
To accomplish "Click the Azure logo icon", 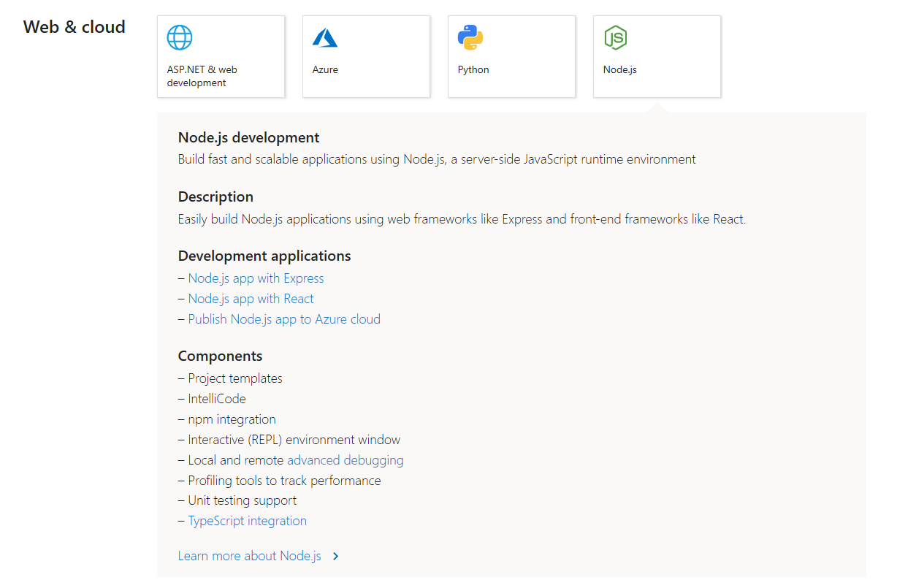I will pyautogui.click(x=325, y=37).
